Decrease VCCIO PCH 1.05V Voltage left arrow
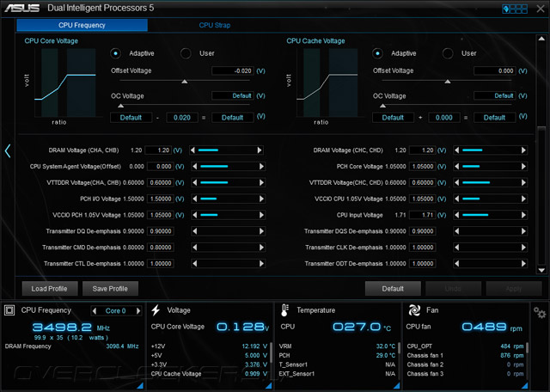This screenshot has height=392, width=550. (195, 215)
